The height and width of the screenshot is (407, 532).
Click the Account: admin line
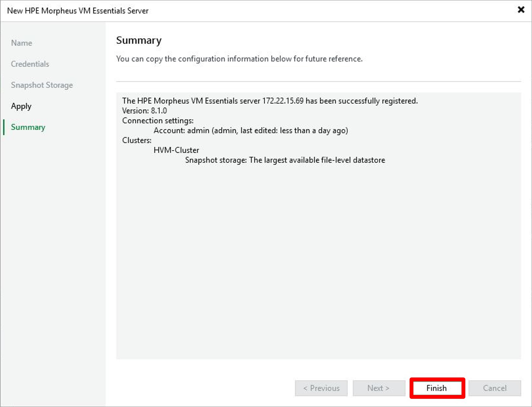[251, 130]
